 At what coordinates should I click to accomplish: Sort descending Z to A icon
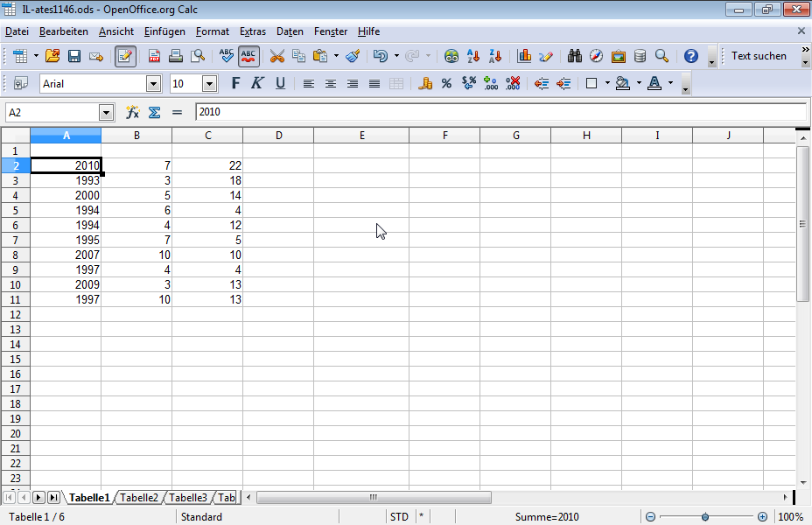pyautogui.click(x=495, y=56)
